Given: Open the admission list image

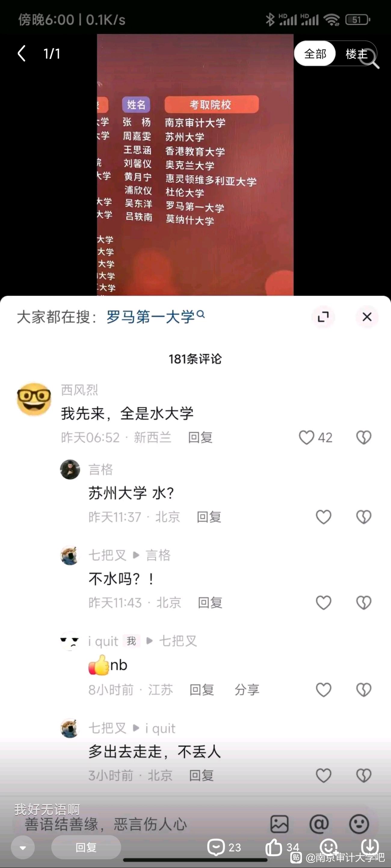Looking at the screenshot, I should (195, 164).
